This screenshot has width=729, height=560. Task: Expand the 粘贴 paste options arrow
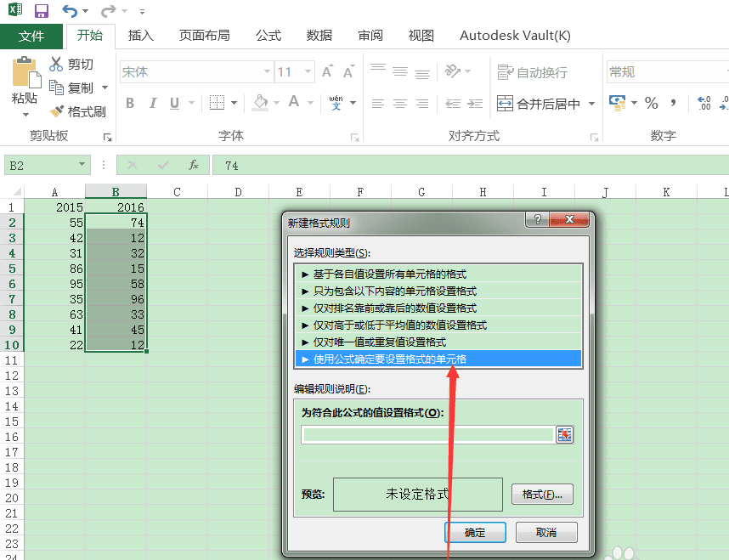(25, 114)
